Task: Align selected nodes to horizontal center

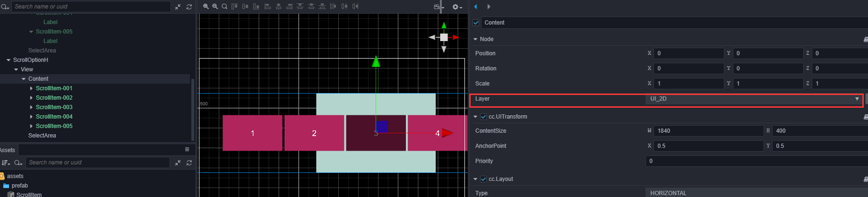Action: pos(278,7)
